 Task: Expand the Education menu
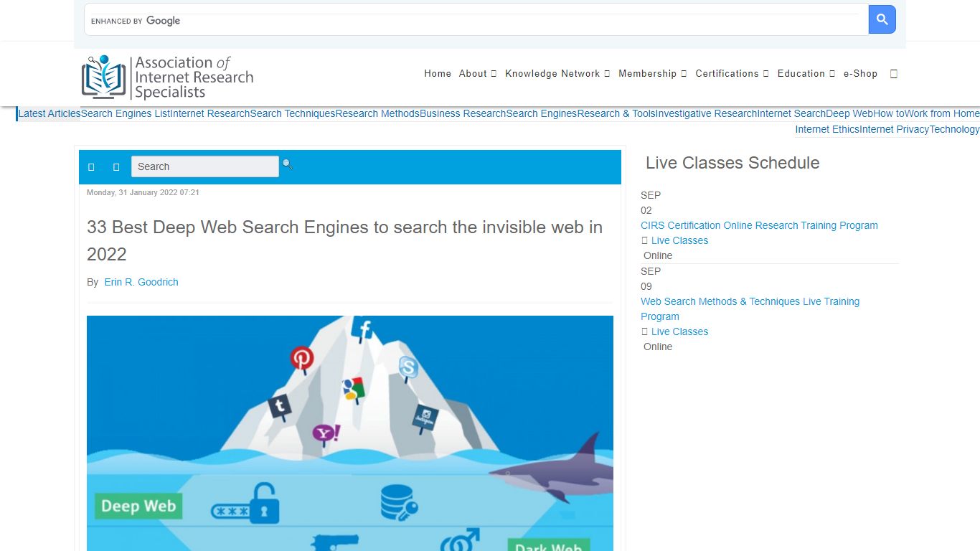pos(806,74)
